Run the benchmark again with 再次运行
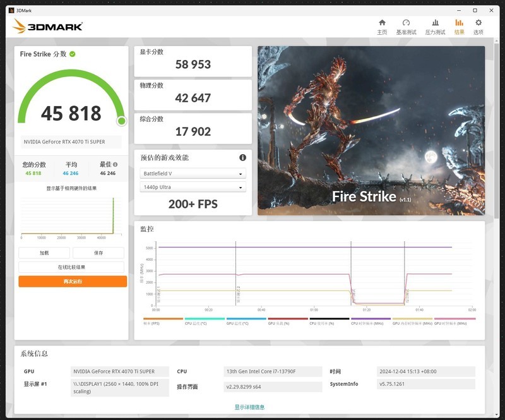The width and height of the screenshot is (505, 420). [73, 281]
